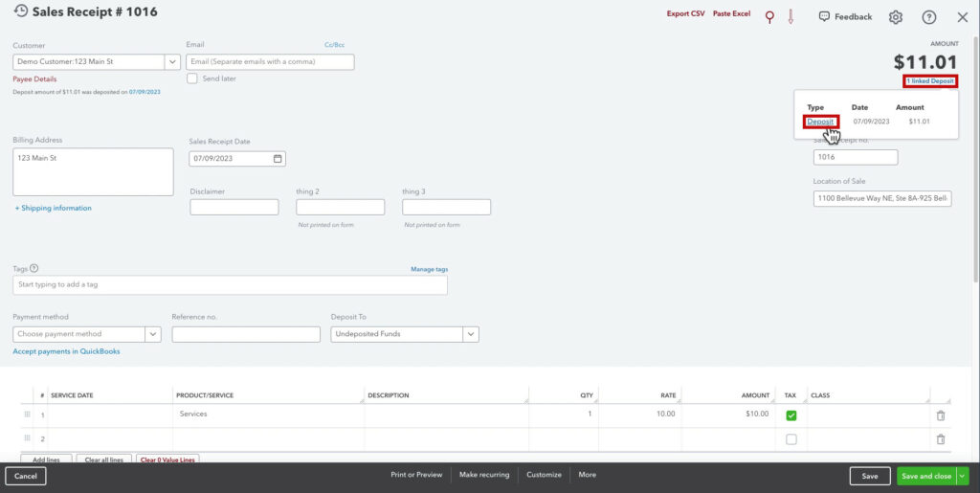Click the Email input field

click(270, 62)
